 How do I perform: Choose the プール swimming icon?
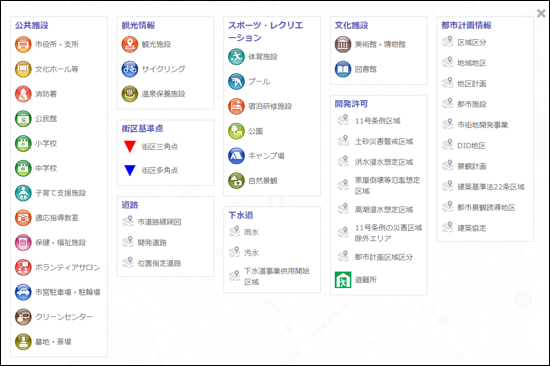point(236,82)
